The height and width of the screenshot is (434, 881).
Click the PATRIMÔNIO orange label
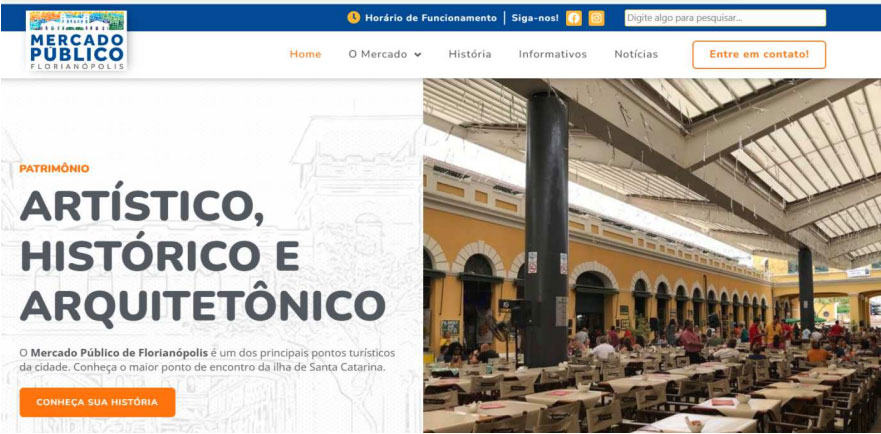tap(55, 169)
